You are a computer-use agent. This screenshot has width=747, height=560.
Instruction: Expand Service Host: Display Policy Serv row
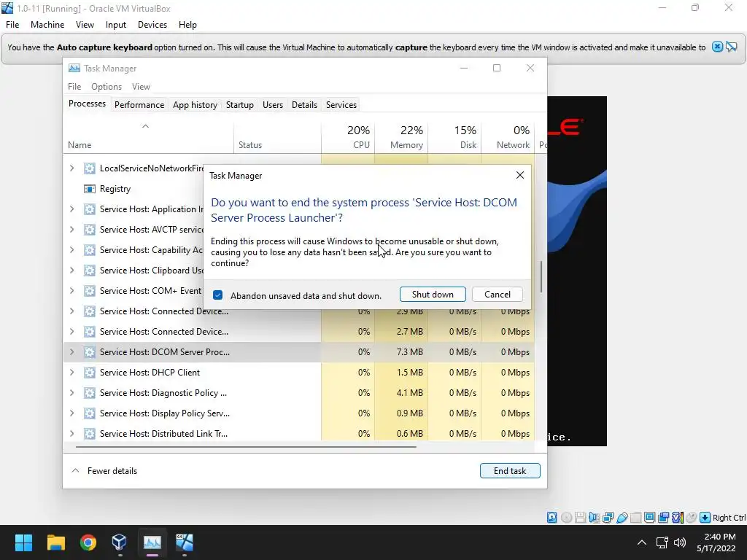(72, 413)
